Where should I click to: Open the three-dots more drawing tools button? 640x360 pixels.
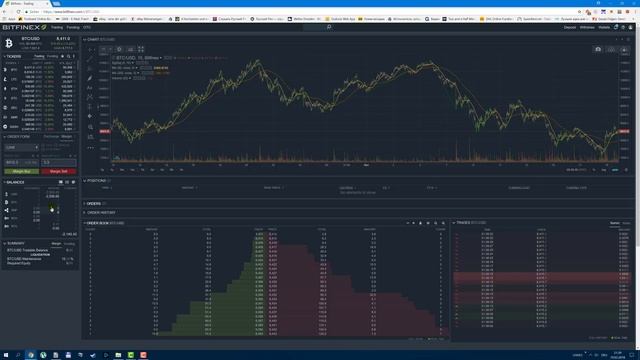click(x=90, y=148)
